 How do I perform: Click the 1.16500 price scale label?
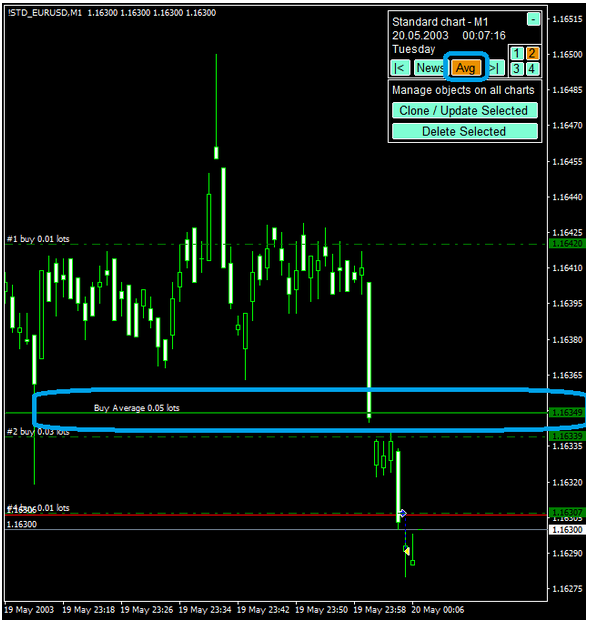click(x=567, y=54)
